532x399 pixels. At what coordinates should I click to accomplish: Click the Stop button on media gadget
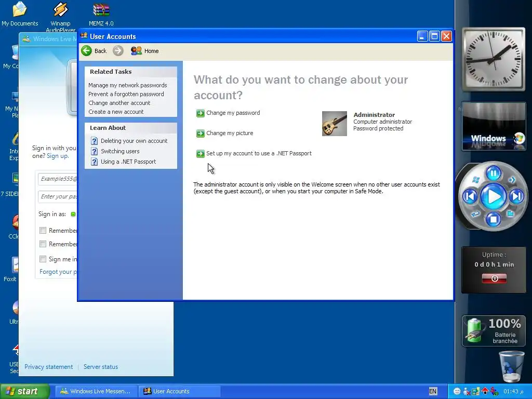coord(494,219)
